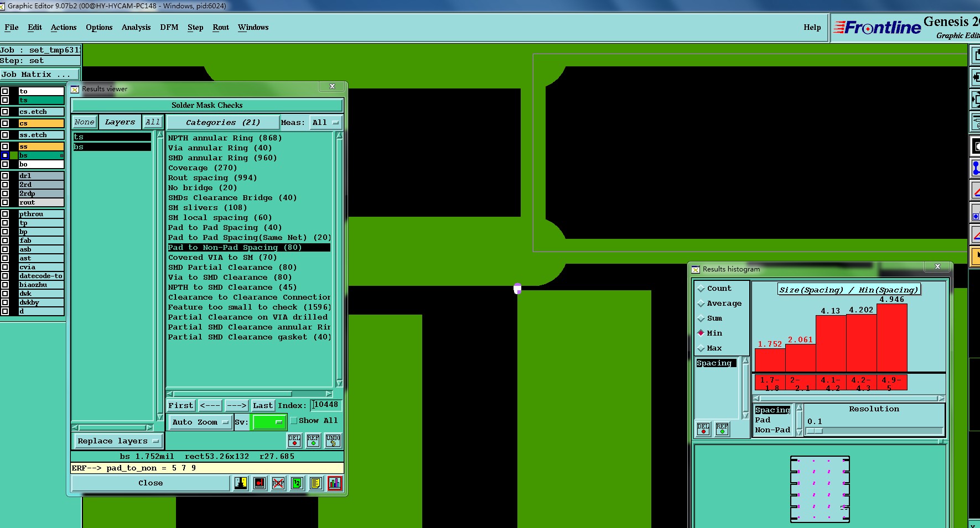
Task: Open the Analysis menu
Action: point(136,28)
